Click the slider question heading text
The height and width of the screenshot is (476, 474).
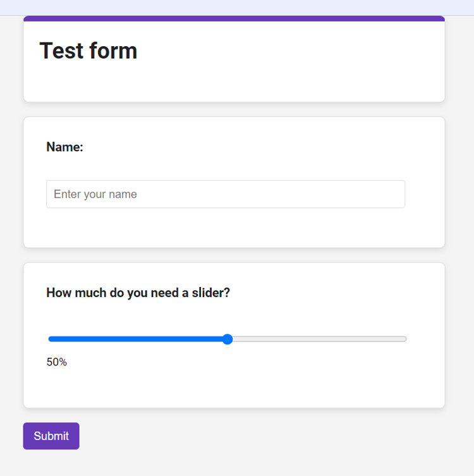[138, 293]
